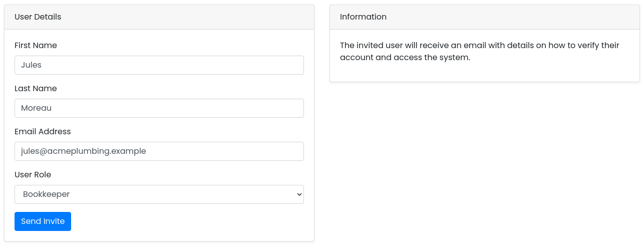This screenshot has height=245, width=644.
Task: Click the User Role label
Action: click(33, 175)
